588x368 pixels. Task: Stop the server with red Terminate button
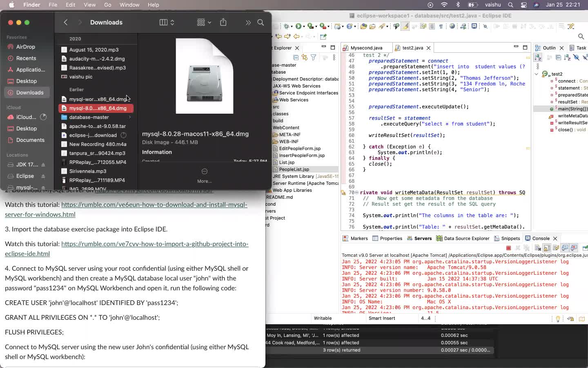tap(508, 248)
